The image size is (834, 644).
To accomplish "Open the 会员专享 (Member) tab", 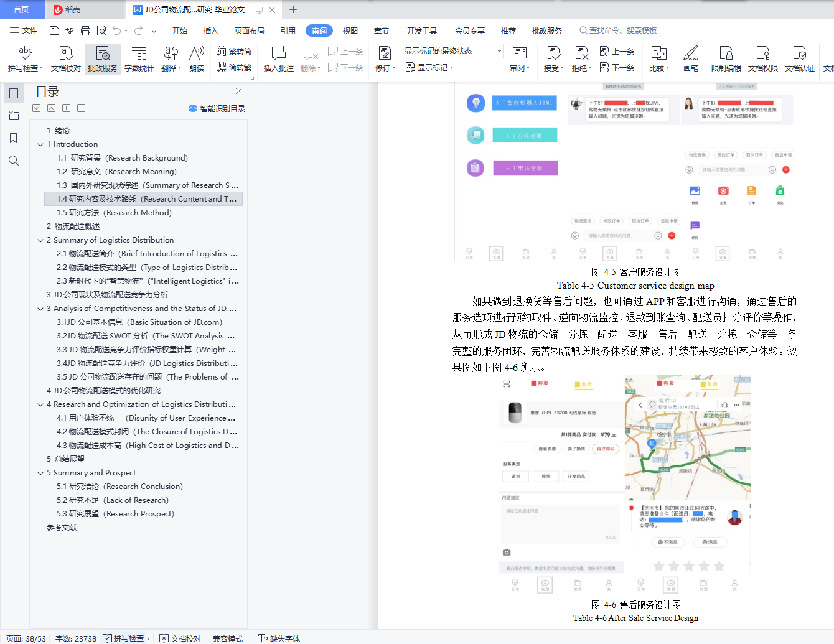I will 470,30.
